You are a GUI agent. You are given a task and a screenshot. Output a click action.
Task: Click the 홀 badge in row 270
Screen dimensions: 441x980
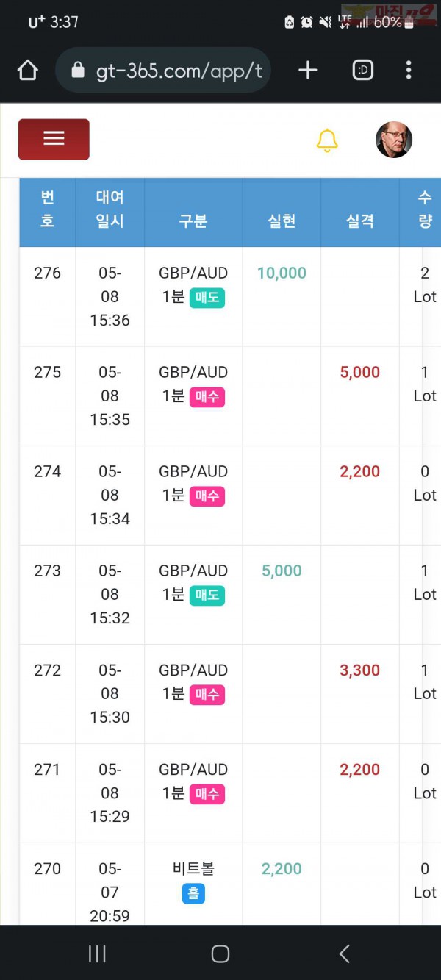(x=193, y=893)
